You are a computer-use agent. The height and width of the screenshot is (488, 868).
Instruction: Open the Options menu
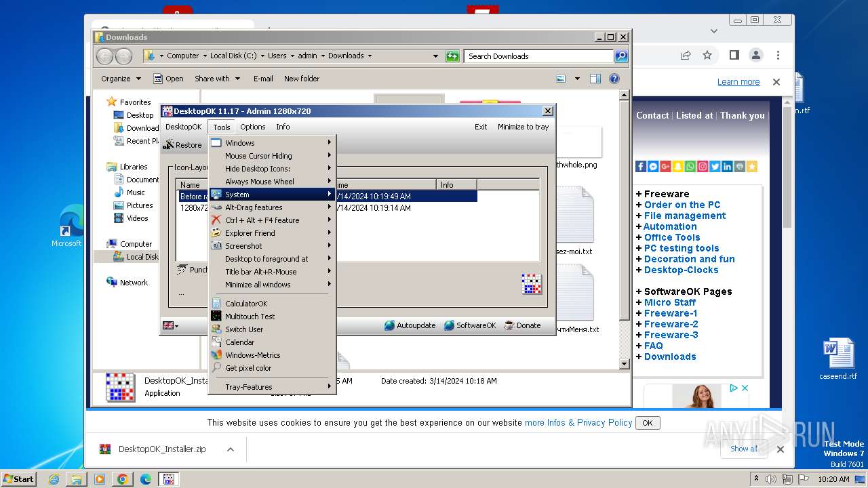253,127
